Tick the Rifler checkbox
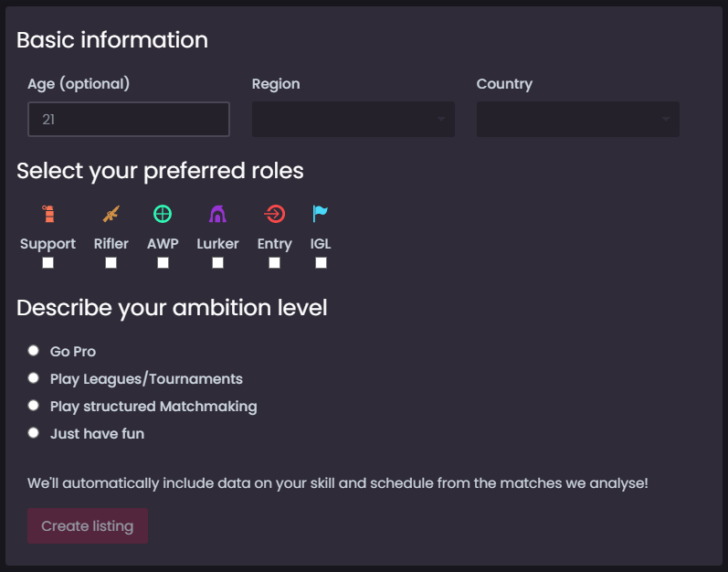 coord(111,263)
